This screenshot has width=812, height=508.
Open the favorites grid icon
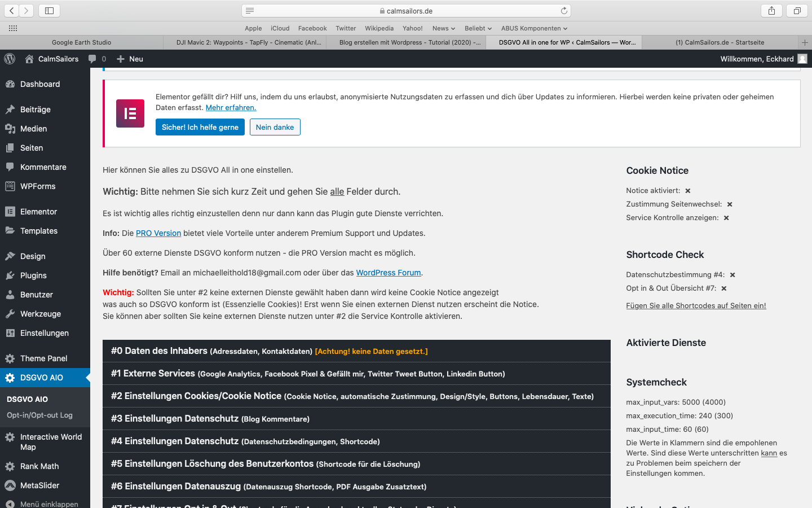(13, 28)
